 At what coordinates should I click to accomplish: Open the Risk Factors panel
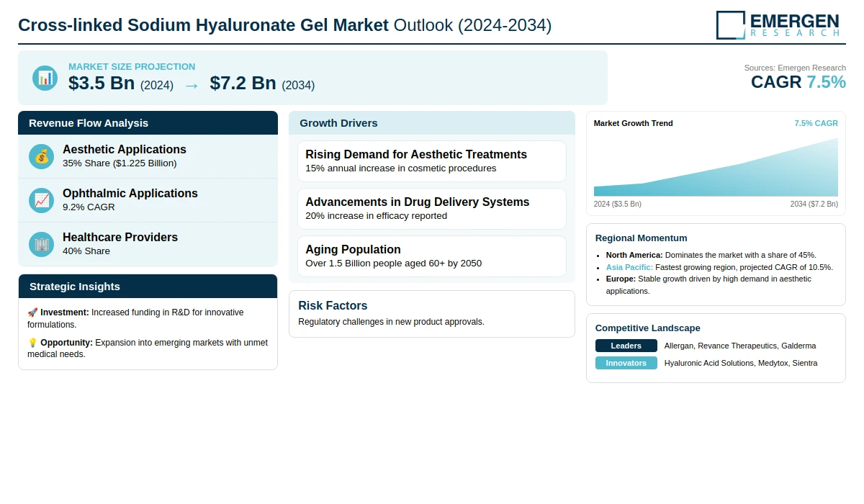point(432,314)
